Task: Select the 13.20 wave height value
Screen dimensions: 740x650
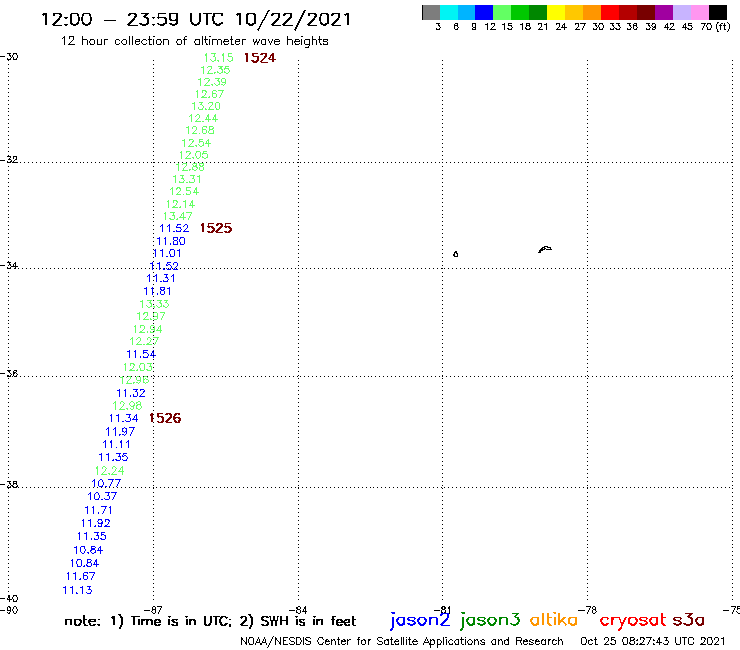Action: 206,106
